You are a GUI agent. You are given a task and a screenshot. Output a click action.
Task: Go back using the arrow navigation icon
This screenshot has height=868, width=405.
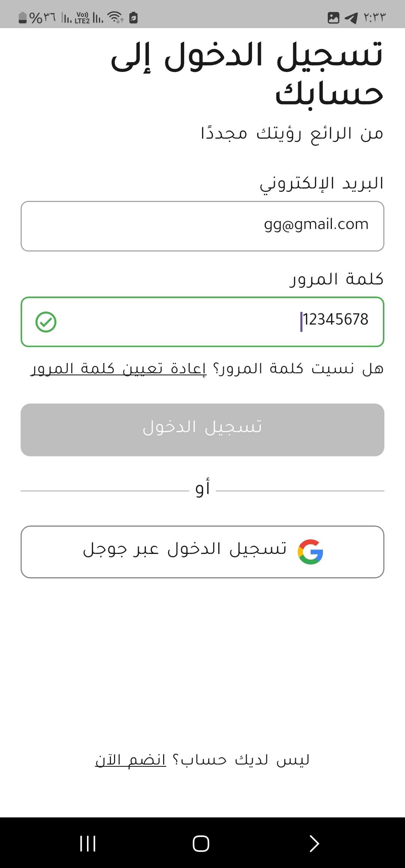coord(314,844)
